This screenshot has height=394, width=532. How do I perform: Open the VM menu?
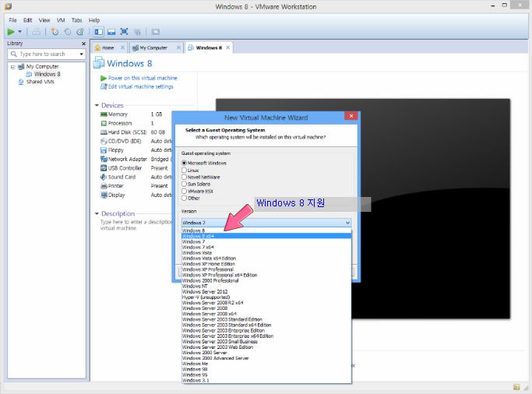tap(61, 20)
